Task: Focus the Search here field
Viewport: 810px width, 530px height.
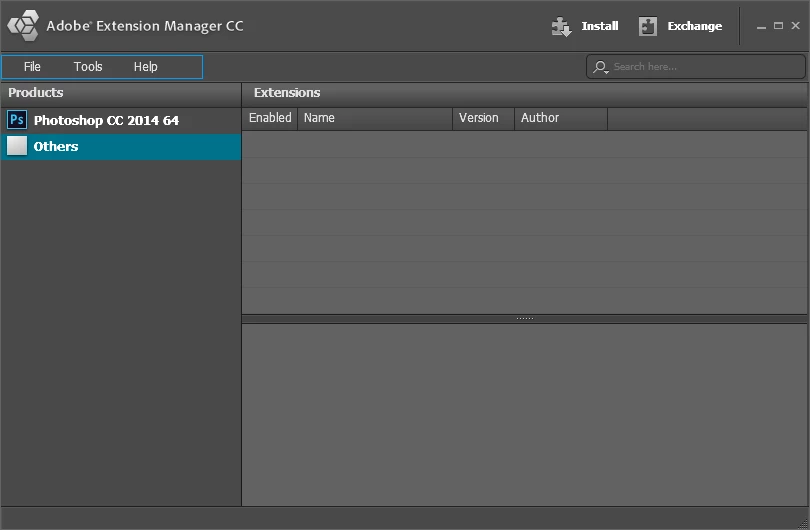Action: tap(696, 67)
